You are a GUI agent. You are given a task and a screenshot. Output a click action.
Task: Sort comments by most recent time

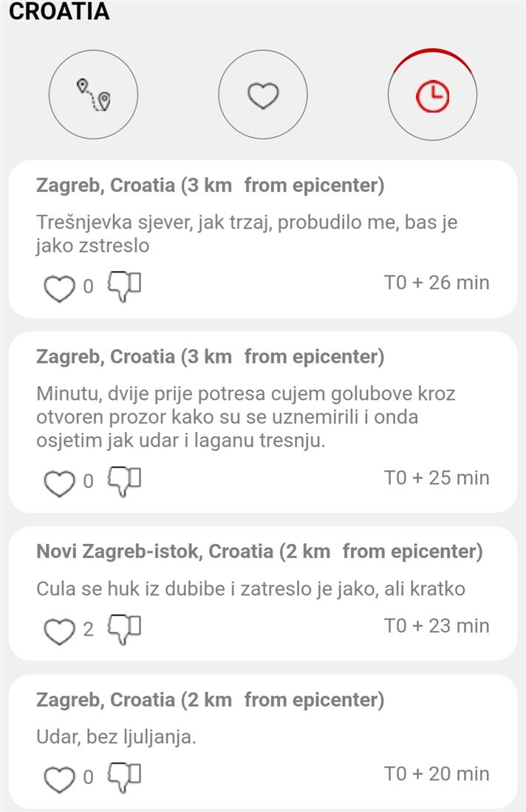pos(432,95)
